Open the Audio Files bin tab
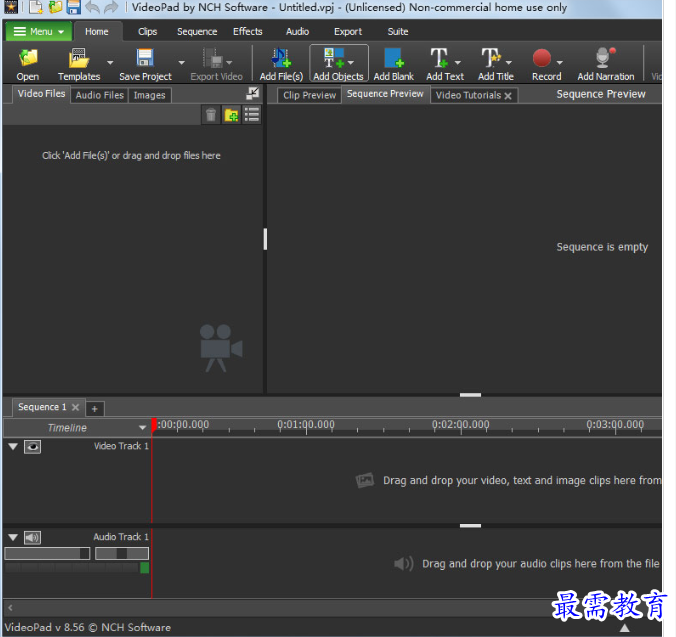 (x=100, y=95)
